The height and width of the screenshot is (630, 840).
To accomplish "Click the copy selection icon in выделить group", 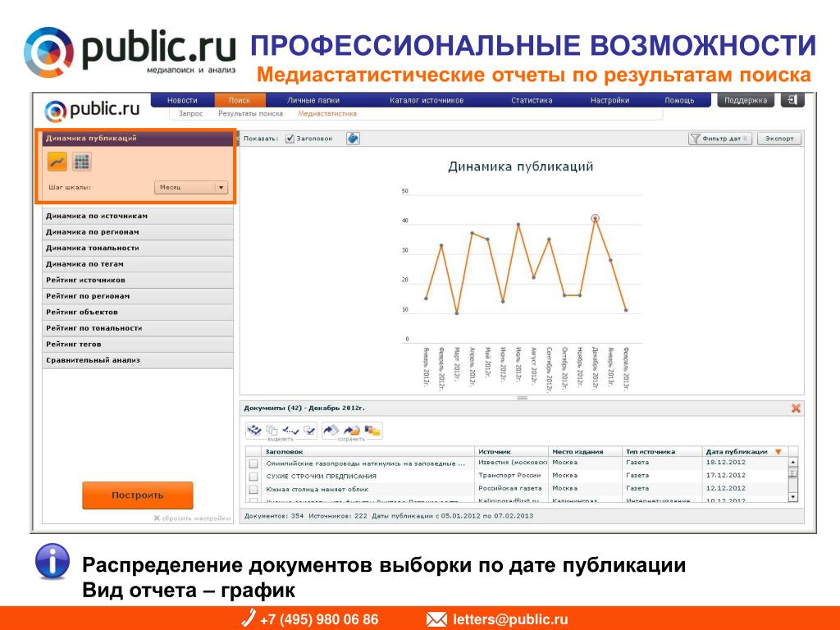I will 272,430.
